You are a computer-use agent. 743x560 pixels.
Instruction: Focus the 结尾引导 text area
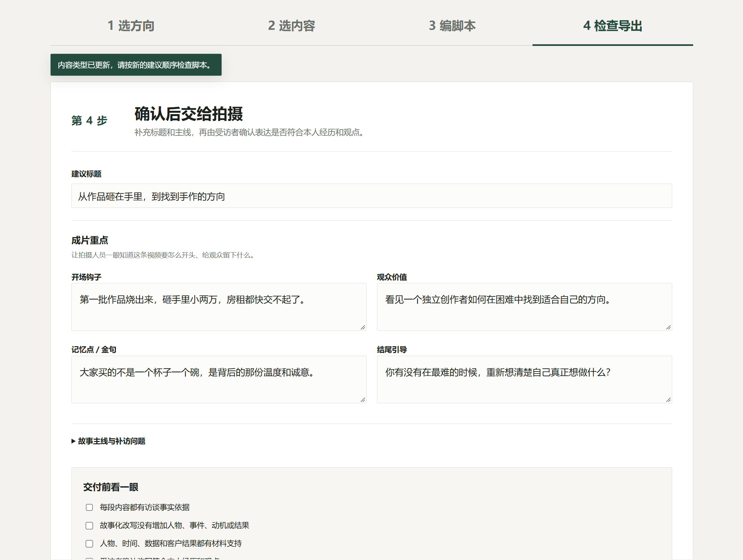(524, 380)
